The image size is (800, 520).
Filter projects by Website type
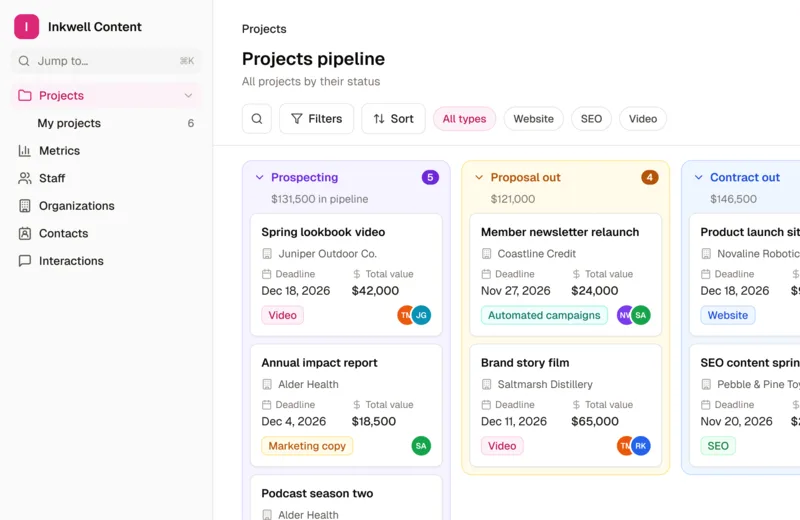533,119
